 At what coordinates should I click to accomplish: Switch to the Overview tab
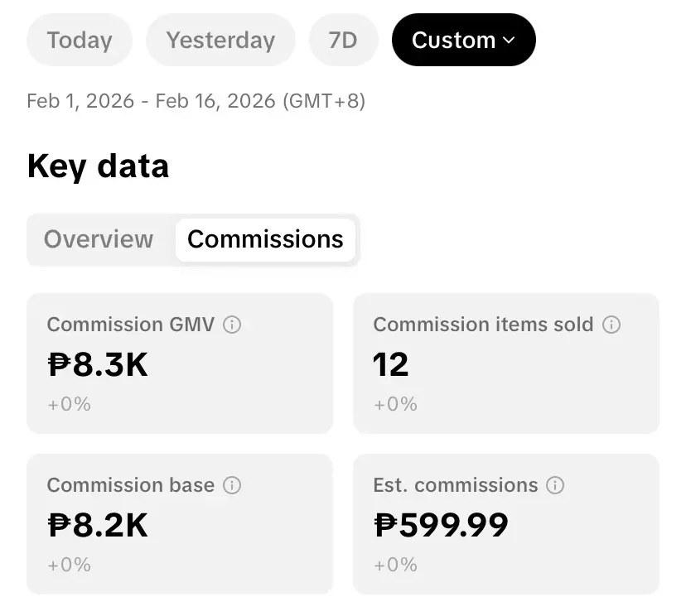99,239
